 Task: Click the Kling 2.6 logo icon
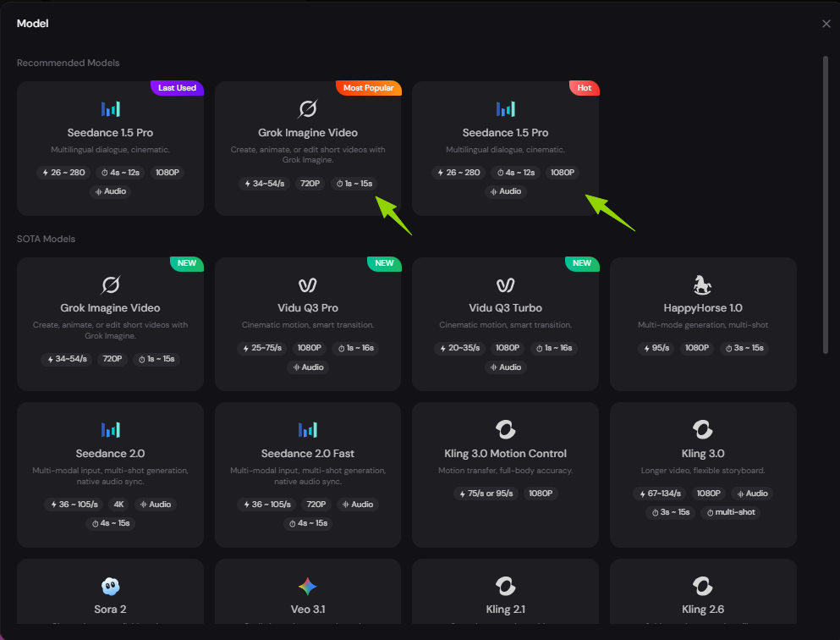point(702,587)
